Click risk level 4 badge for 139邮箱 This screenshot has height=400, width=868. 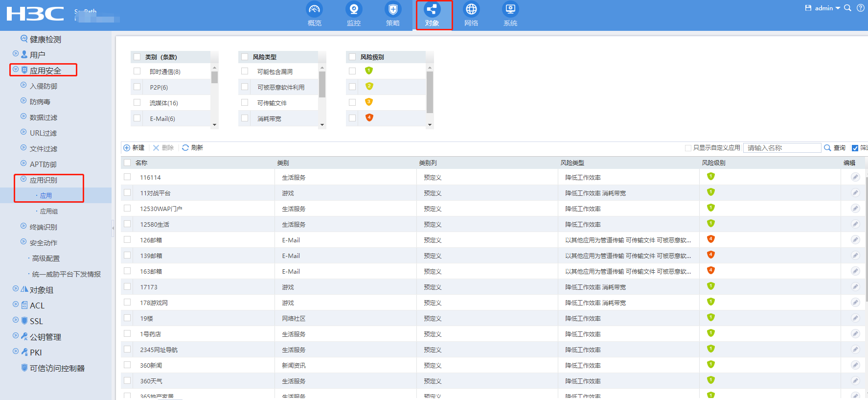point(711,255)
